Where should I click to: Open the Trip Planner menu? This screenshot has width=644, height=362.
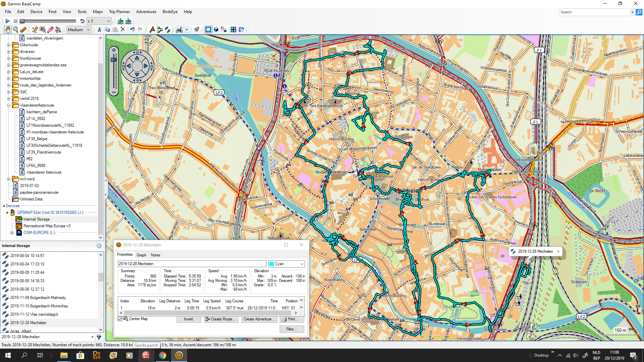(x=119, y=12)
